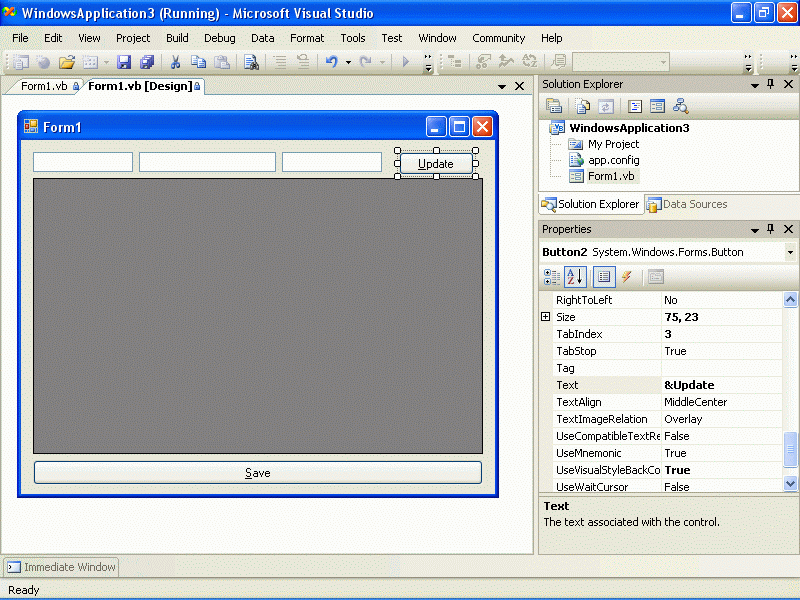Click the Undo arrow toolbar icon
Screen dimensions: 800x600
tap(332, 62)
